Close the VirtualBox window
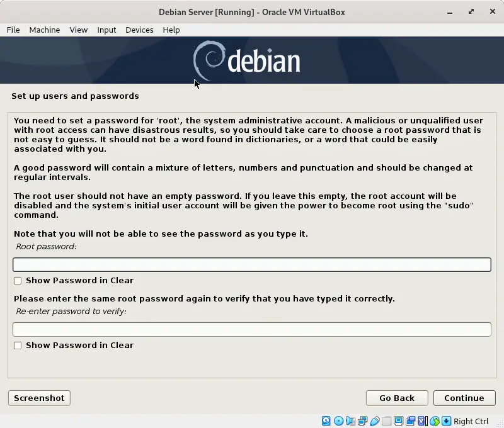Image resolution: width=504 pixels, height=428 pixels. pyautogui.click(x=493, y=11)
